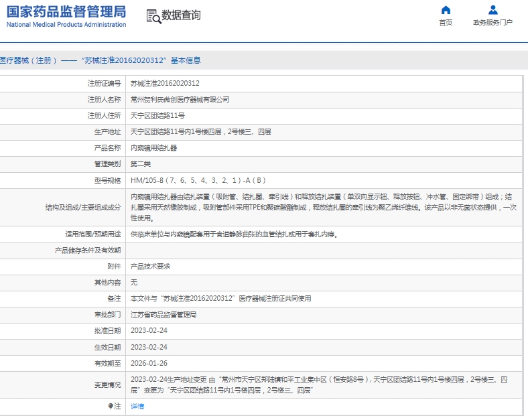Open the 数据查询 heading link
The image size is (528, 420).
pyautogui.click(x=181, y=15)
